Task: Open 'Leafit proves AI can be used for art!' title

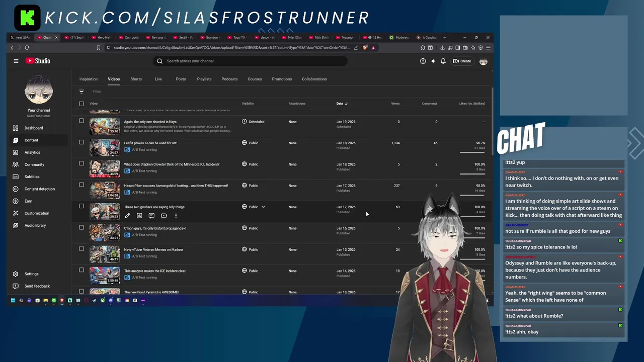Action: coord(150,143)
